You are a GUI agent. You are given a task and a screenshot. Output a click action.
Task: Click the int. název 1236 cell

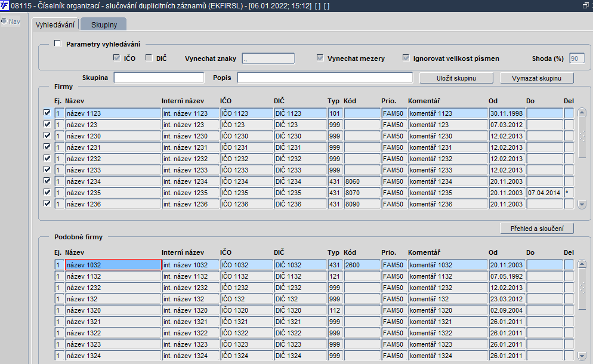coord(191,204)
